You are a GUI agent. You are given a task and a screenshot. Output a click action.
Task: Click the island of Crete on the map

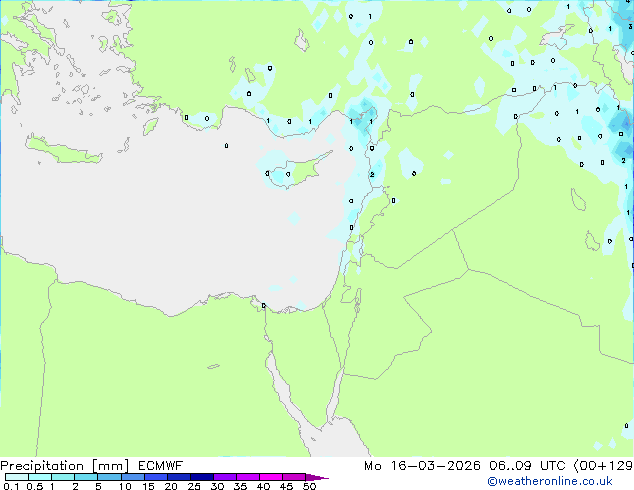[63, 150]
